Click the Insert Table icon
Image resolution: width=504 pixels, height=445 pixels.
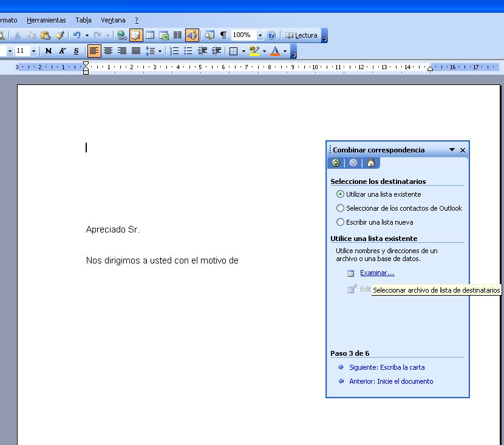tap(149, 35)
